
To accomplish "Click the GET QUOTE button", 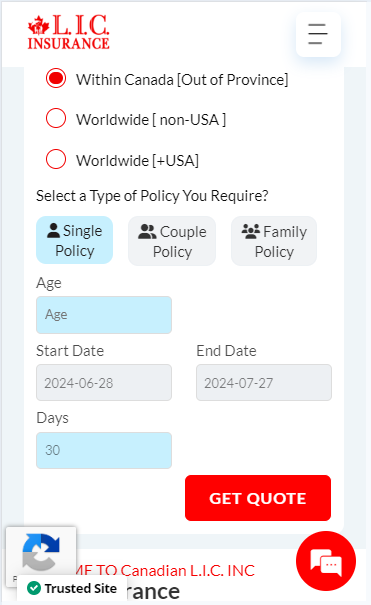I will click(258, 498).
